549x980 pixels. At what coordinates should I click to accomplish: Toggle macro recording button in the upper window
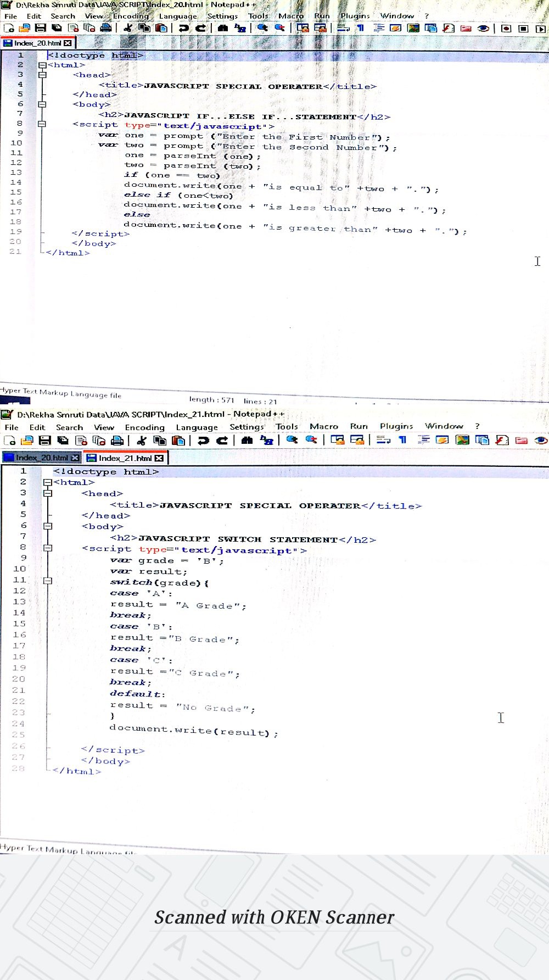coord(506,28)
